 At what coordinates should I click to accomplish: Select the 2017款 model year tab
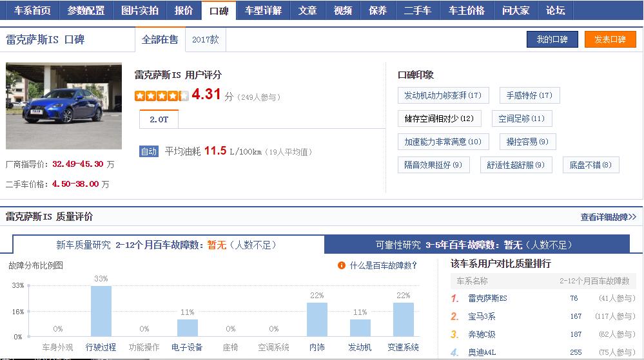pos(206,40)
